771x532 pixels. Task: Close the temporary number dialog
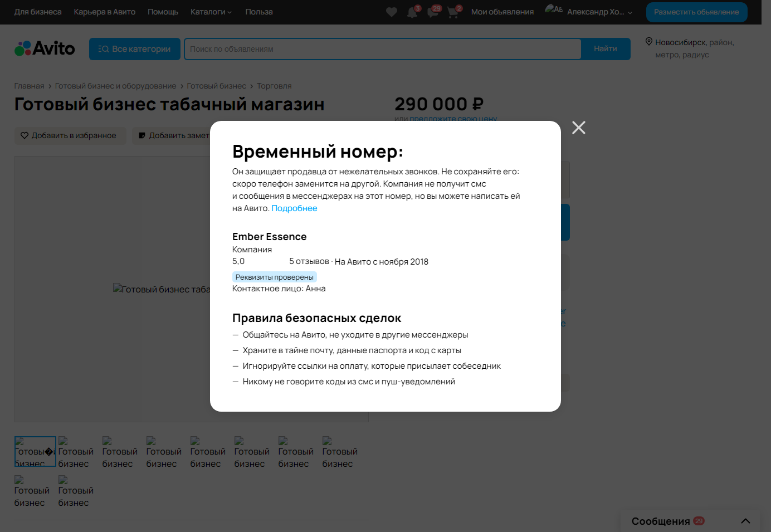579,128
